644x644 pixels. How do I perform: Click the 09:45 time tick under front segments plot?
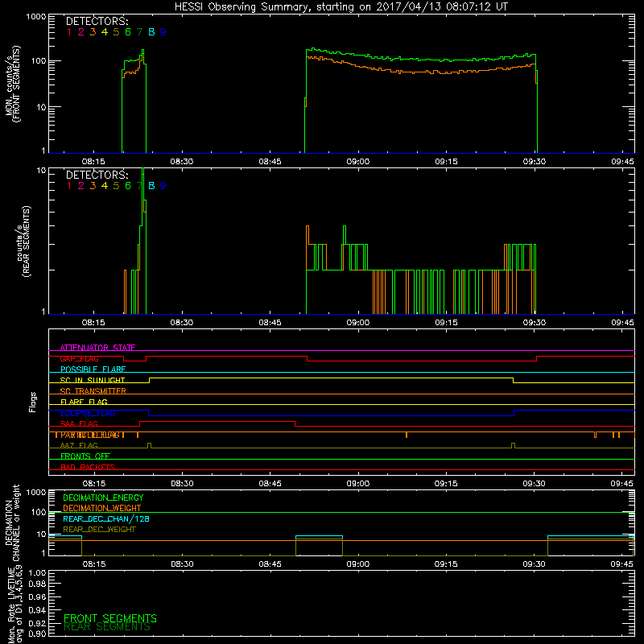pos(622,162)
